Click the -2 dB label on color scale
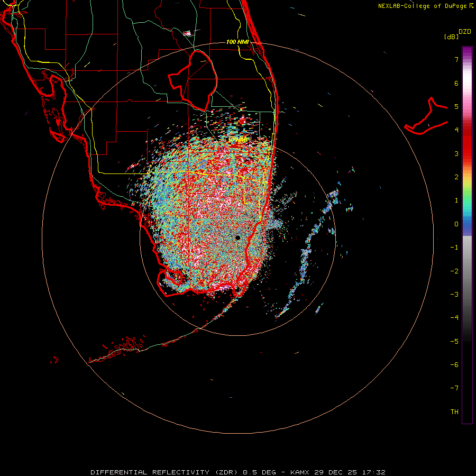The image size is (476, 476). coord(454,271)
